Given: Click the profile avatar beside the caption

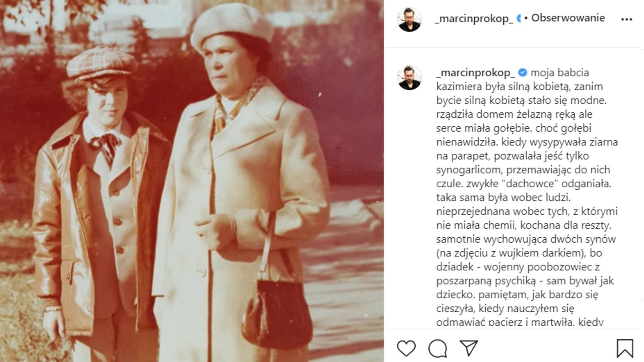Looking at the screenshot, I should pos(410,78).
